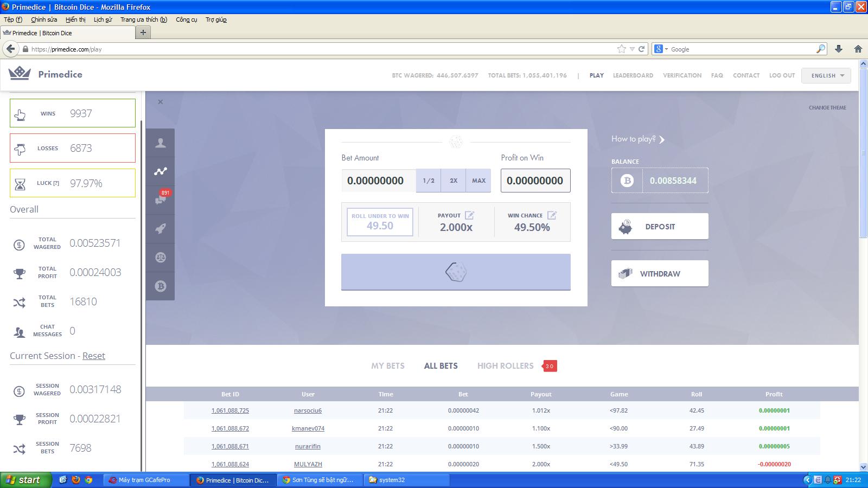Select the Primedice browser tab
The width and height of the screenshot is (868, 488).
coord(68,33)
